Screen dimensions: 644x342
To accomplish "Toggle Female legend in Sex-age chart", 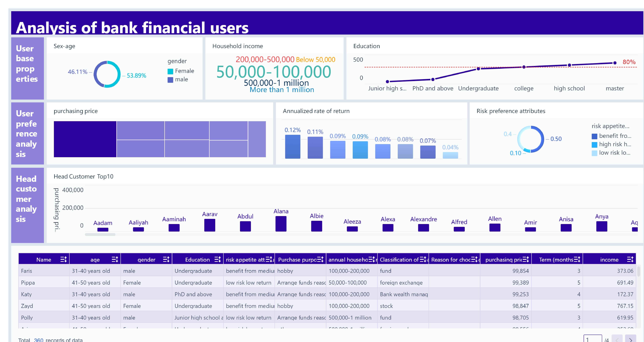I will 181,71.
